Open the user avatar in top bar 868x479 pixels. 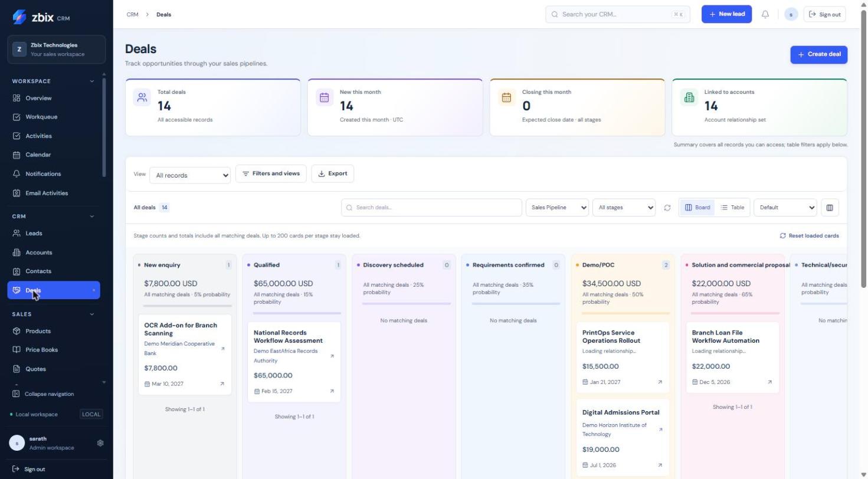point(791,14)
